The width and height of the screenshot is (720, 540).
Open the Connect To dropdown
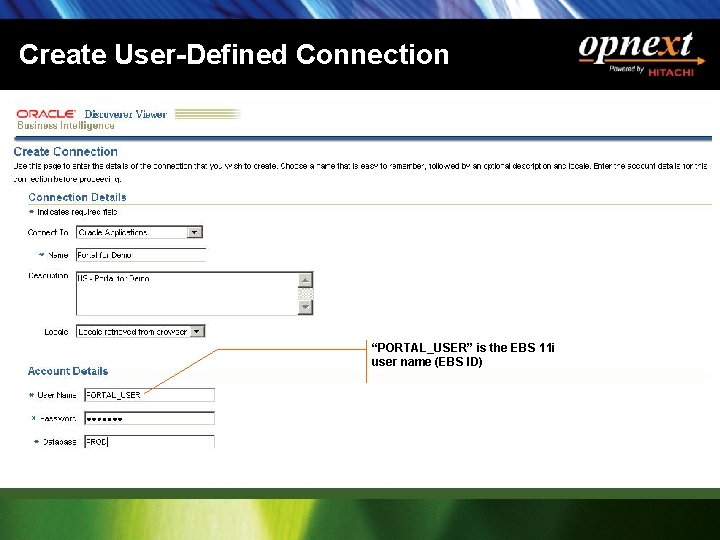tap(139, 232)
